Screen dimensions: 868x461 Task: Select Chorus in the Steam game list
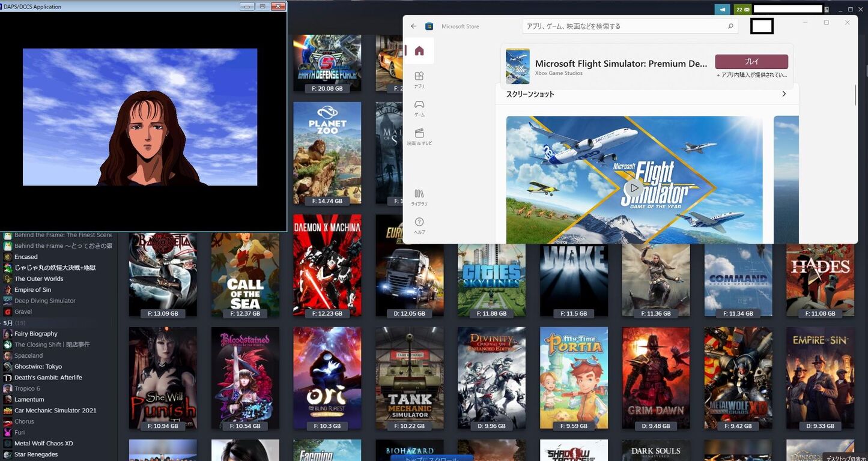[24, 421]
